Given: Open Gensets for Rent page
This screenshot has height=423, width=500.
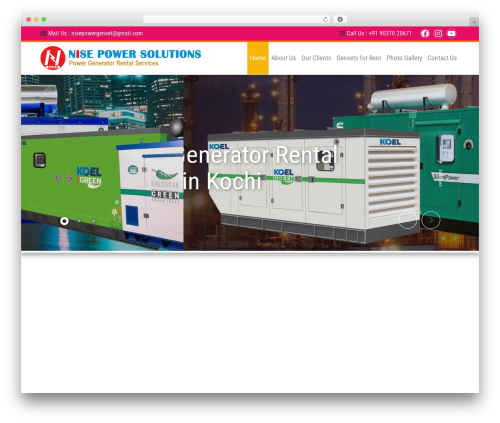Looking at the screenshot, I should [x=359, y=58].
